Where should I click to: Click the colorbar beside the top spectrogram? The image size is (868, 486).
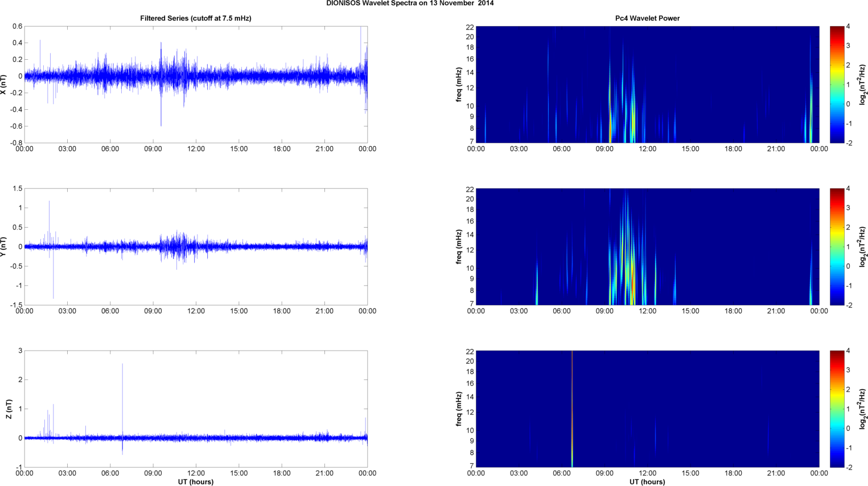click(x=837, y=84)
